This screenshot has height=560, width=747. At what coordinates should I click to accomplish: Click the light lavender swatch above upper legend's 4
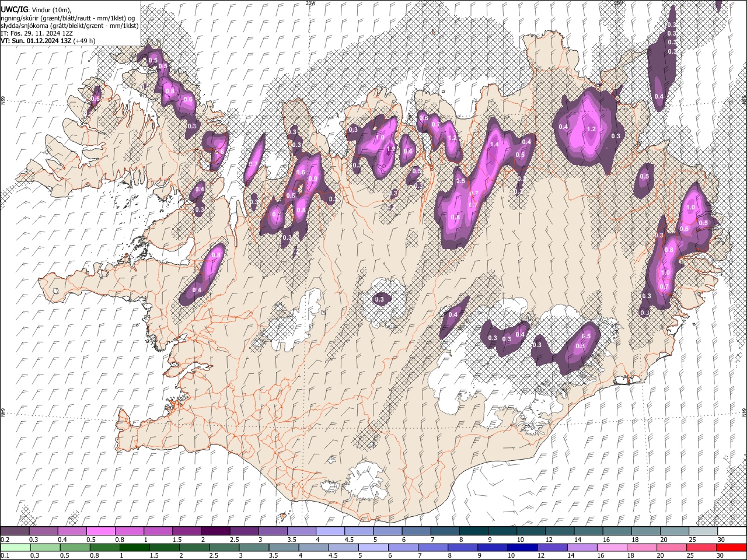pos(330,531)
